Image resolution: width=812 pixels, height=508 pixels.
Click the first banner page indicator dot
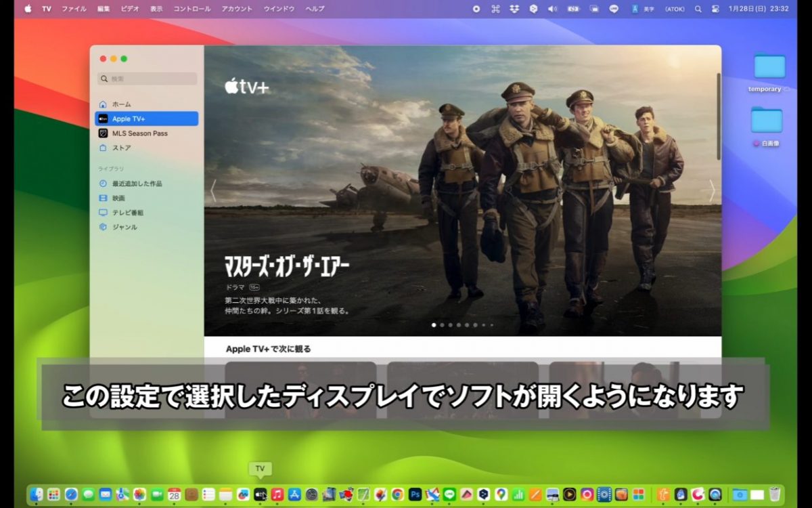point(434,325)
